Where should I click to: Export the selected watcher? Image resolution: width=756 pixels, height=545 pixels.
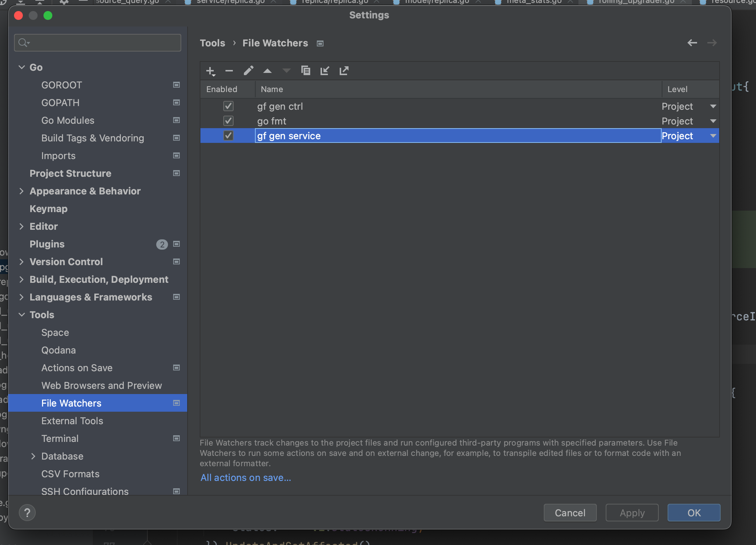(x=344, y=71)
